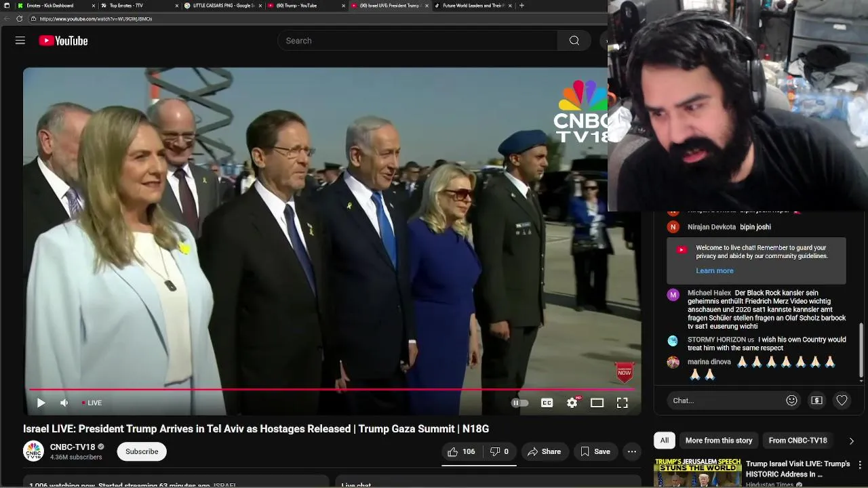
Task: Click the browser address bar URL
Action: [96, 19]
